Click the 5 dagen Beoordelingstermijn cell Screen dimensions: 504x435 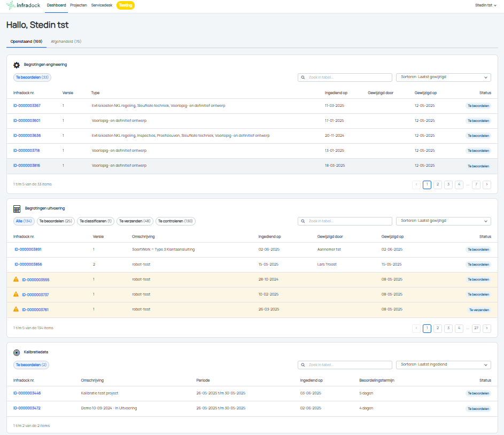pos(366,393)
